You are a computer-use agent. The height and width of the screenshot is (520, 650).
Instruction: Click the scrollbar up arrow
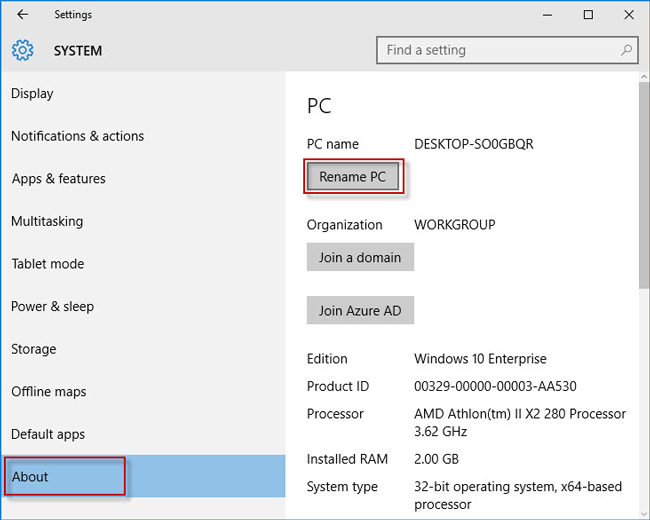tap(644, 77)
